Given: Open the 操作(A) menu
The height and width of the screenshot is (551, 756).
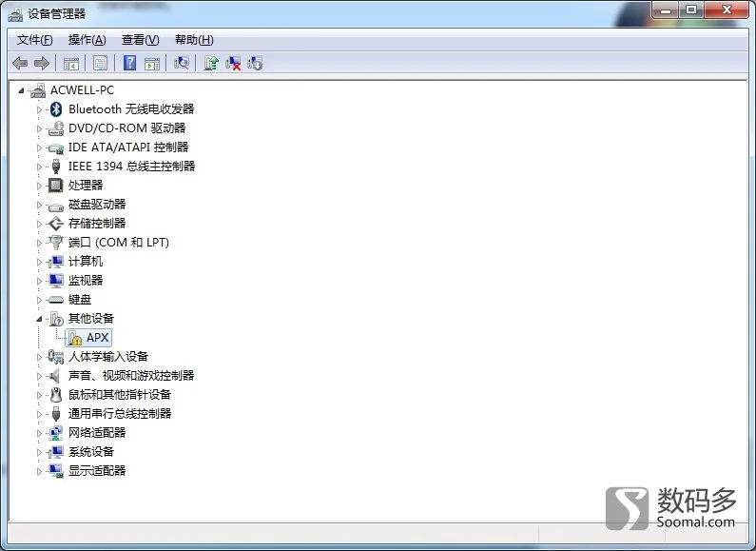Looking at the screenshot, I should (x=87, y=40).
